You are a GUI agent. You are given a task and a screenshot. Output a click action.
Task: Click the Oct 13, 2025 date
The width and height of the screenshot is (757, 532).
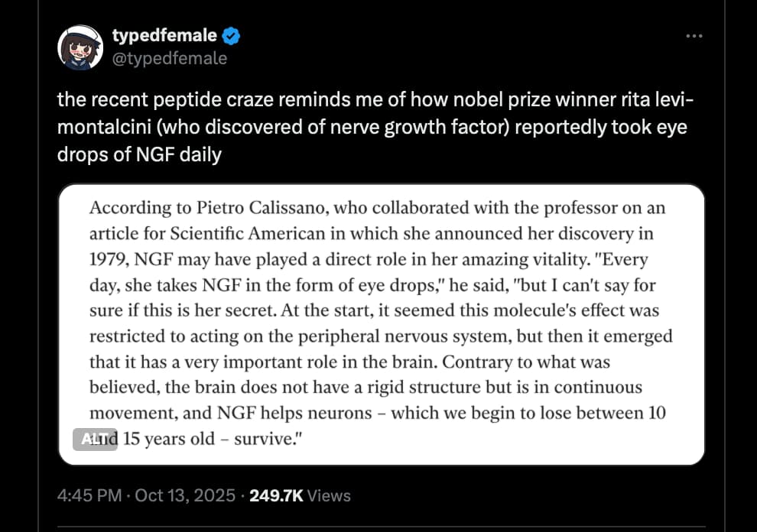[184, 495]
